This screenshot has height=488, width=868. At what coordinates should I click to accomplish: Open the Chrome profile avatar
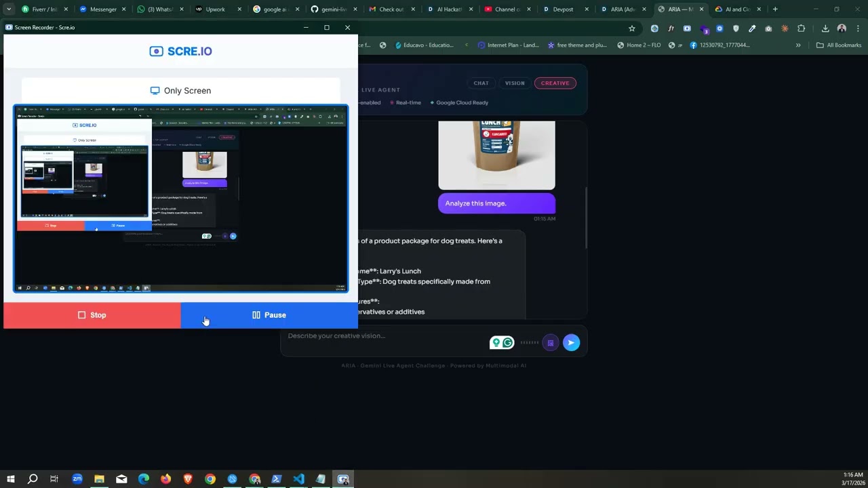tap(842, 28)
